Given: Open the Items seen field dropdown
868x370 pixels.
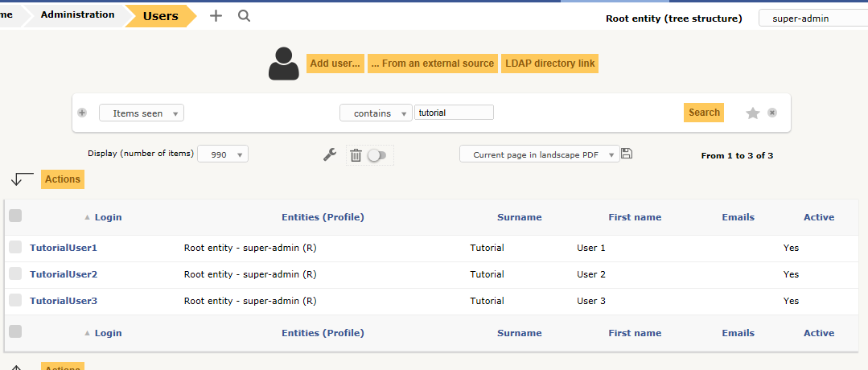Looking at the screenshot, I should pyautogui.click(x=142, y=113).
